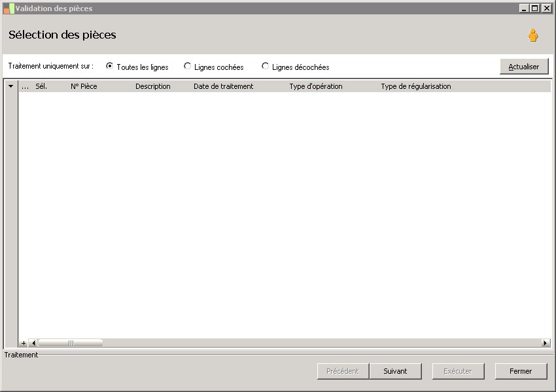Image resolution: width=556 pixels, height=392 pixels.
Task: Click the greyed-out Exécuter button
Action: [458, 371]
